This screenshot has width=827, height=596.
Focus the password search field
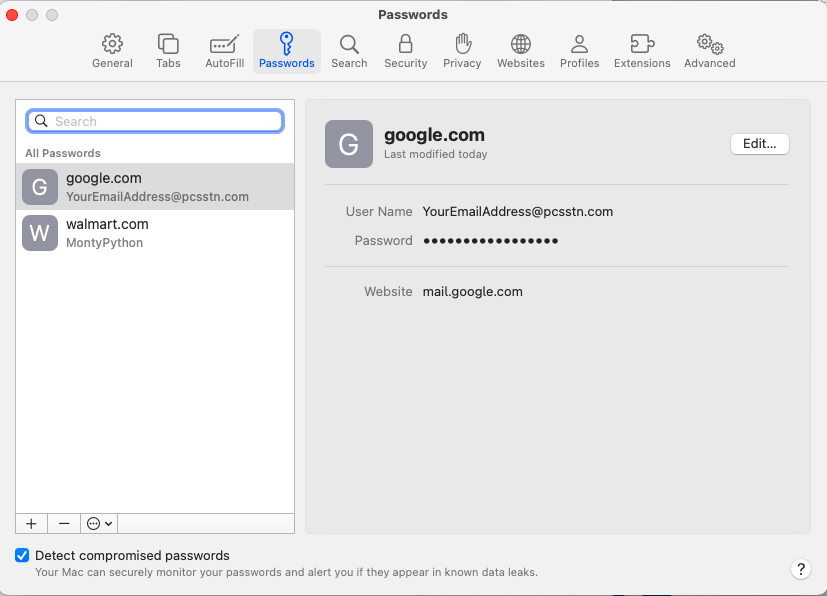[x=155, y=121]
